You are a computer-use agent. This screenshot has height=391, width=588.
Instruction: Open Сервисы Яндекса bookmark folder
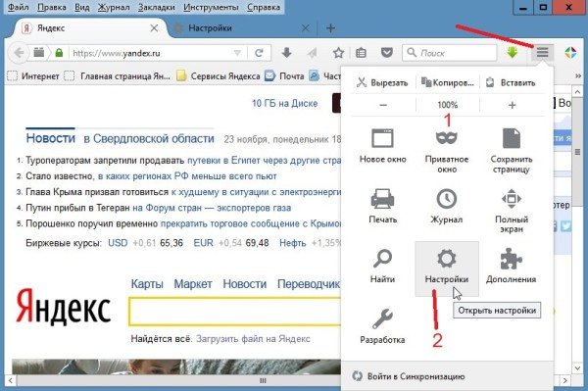coord(218,76)
